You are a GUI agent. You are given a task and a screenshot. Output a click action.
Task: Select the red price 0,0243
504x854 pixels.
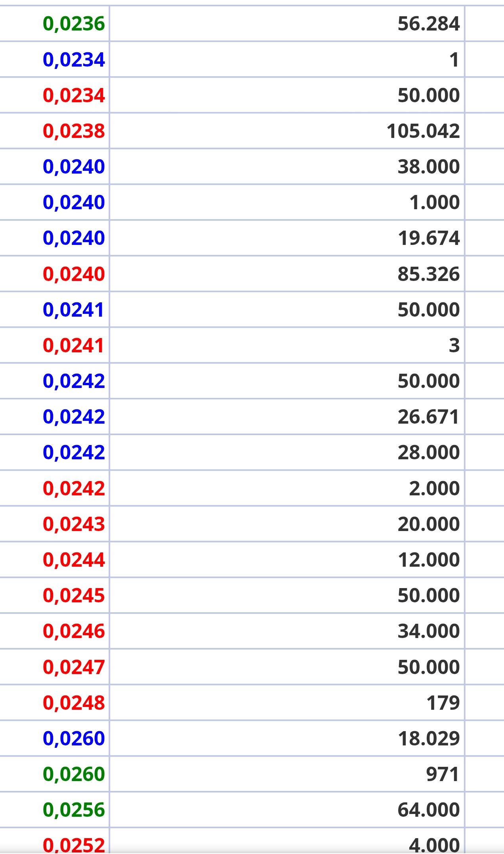tap(74, 524)
